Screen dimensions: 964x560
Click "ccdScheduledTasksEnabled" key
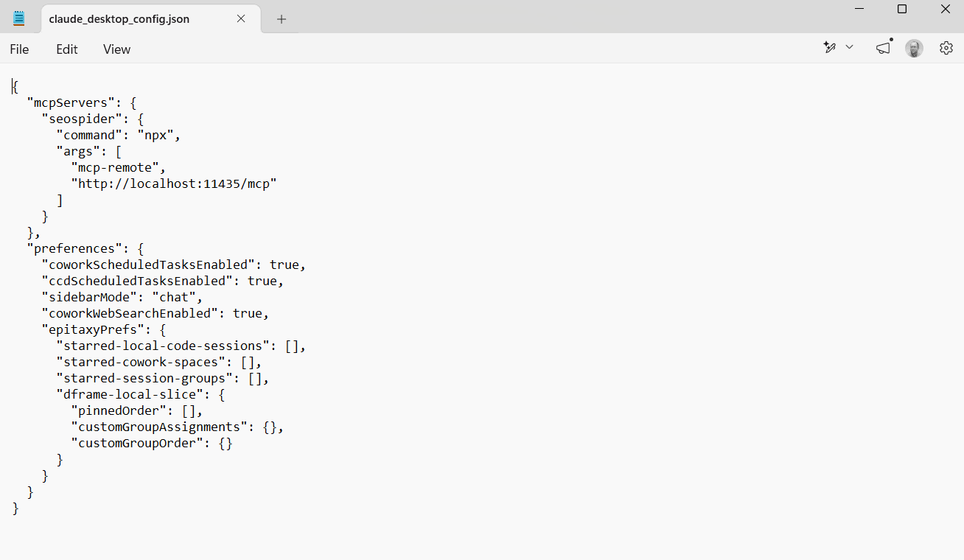[x=137, y=281]
